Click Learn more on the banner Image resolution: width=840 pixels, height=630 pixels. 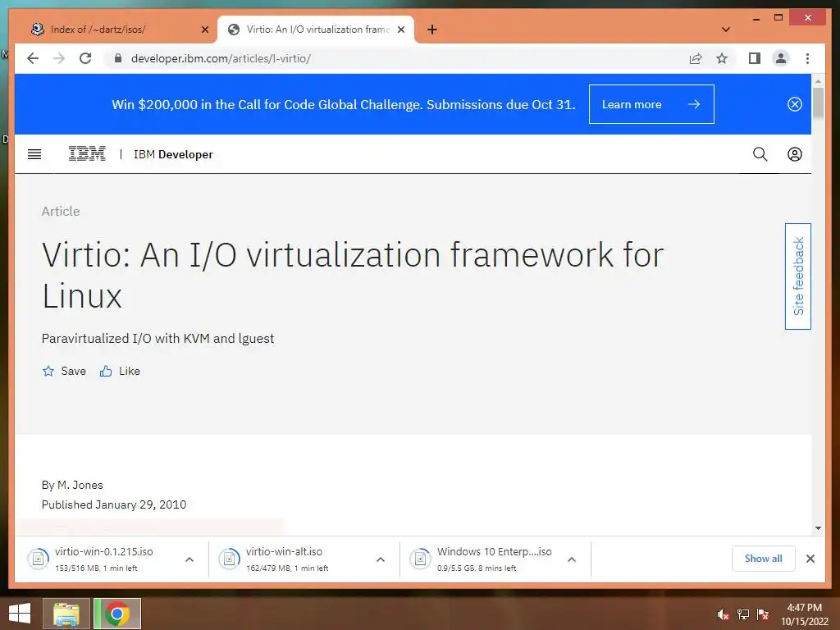(x=651, y=104)
